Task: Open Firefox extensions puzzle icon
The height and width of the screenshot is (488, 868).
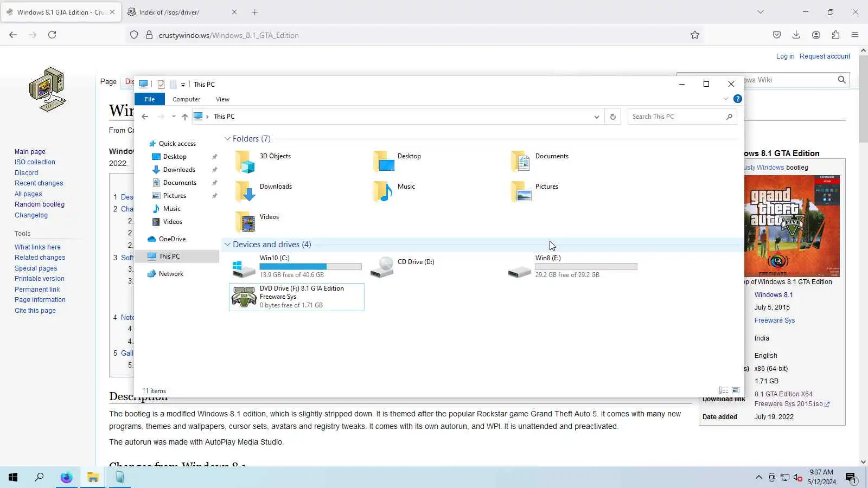Action: pyautogui.click(x=835, y=35)
